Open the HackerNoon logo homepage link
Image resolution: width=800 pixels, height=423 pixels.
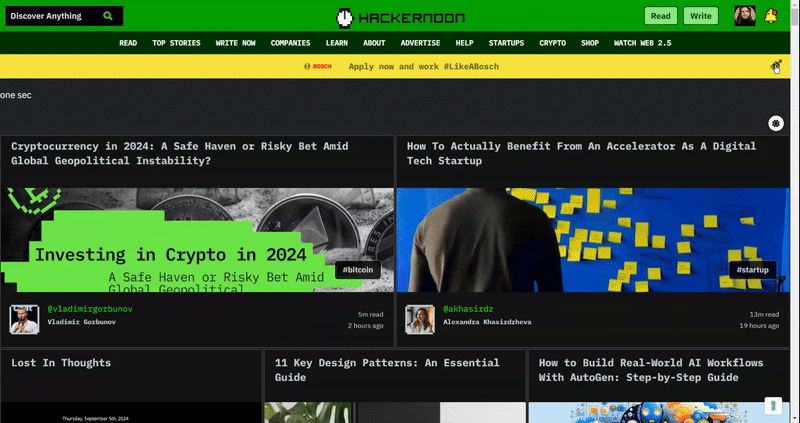click(401, 18)
